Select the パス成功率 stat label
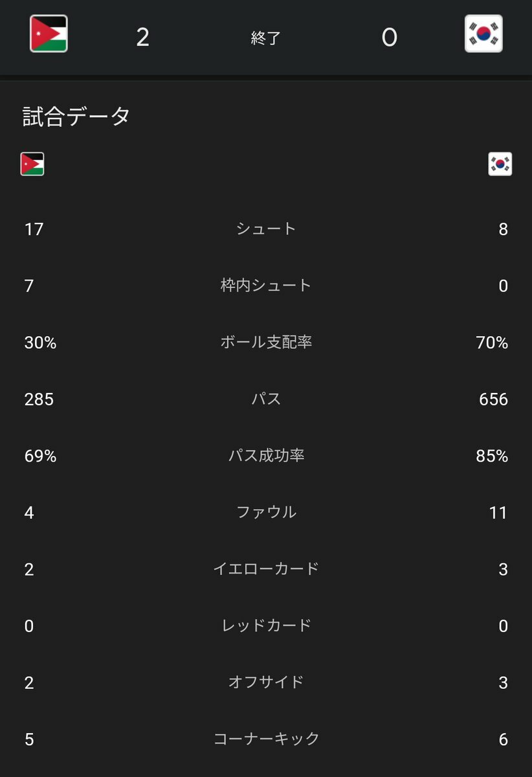The image size is (532, 777). tap(265, 456)
